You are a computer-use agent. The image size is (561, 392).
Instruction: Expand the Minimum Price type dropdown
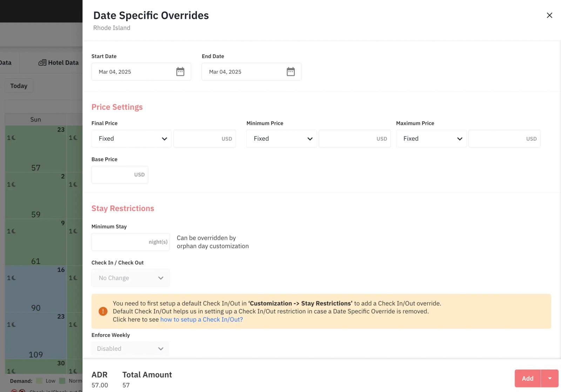282,139
